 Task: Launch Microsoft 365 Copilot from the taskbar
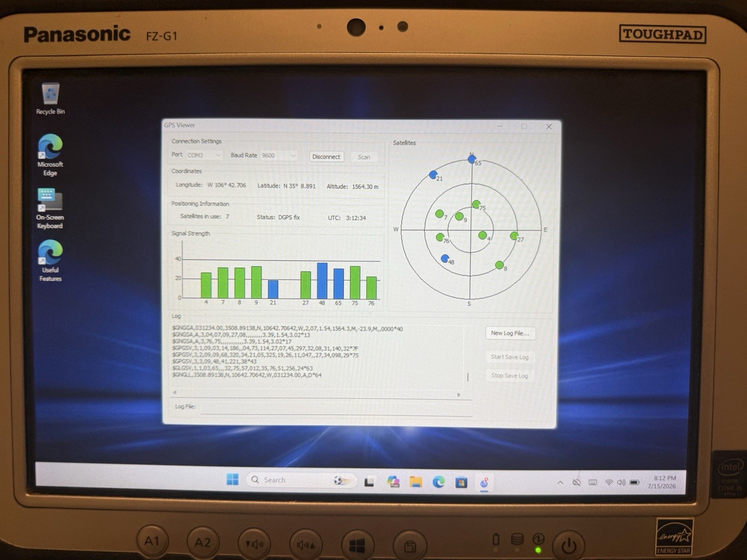(393, 481)
